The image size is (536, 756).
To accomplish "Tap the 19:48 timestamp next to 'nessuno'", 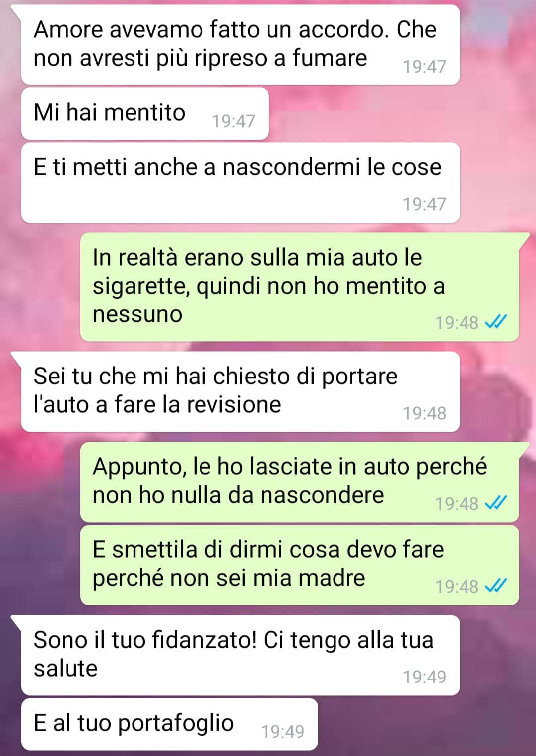I will [x=457, y=323].
